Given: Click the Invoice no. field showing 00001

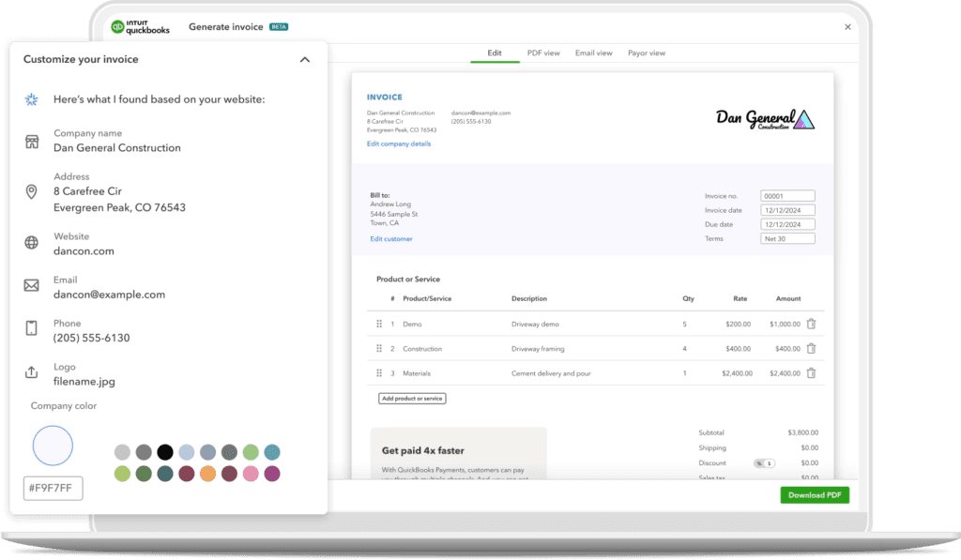Looking at the screenshot, I should 787,196.
